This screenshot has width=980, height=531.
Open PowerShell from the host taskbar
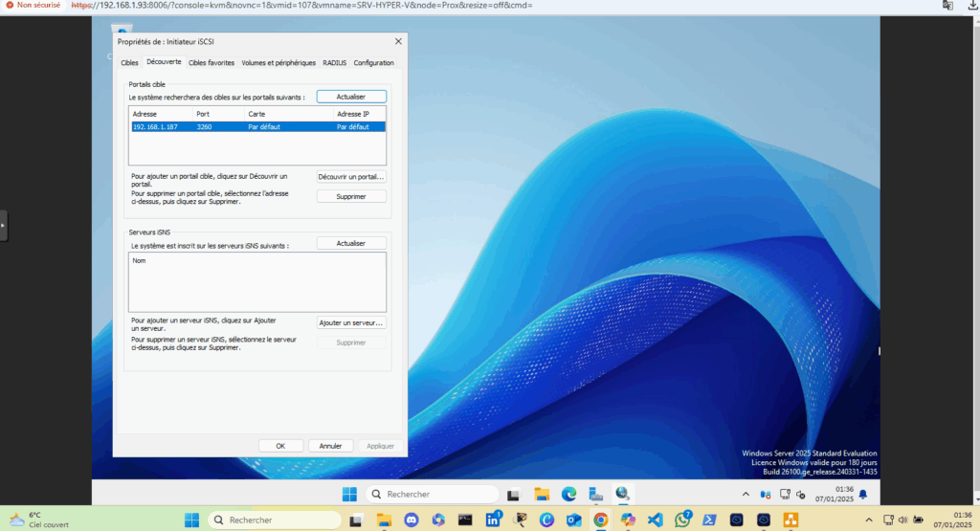click(709, 520)
